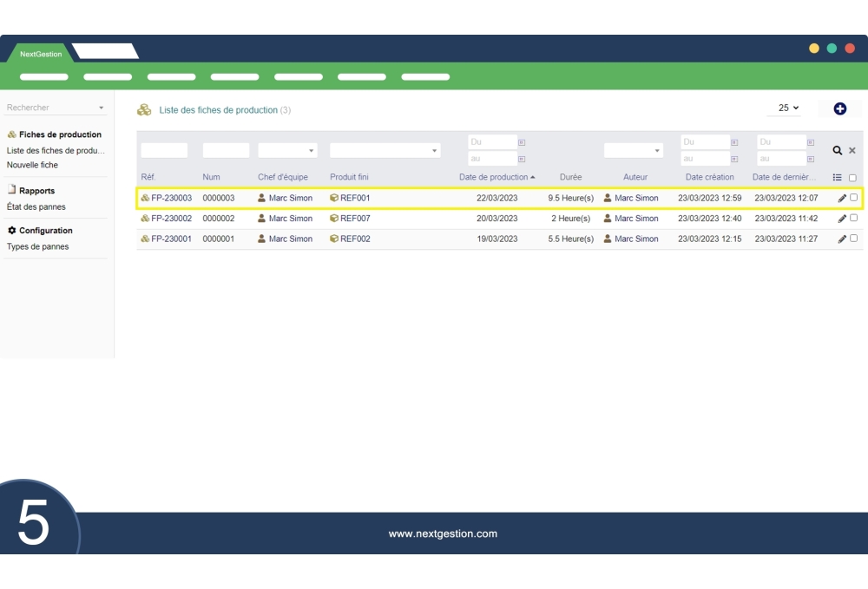Expand the Produit fini filter dropdown
Screen dimensions: 868x589
coord(385,151)
